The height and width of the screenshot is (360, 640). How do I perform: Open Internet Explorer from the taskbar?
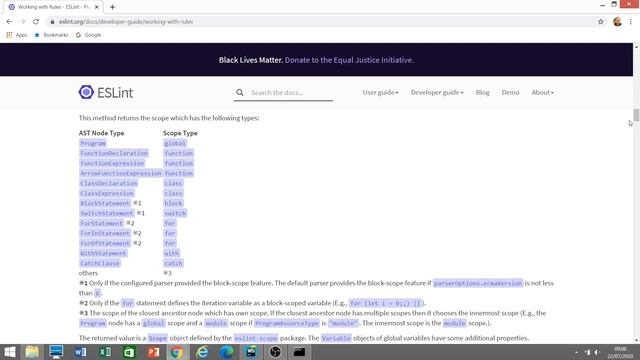[202, 352]
